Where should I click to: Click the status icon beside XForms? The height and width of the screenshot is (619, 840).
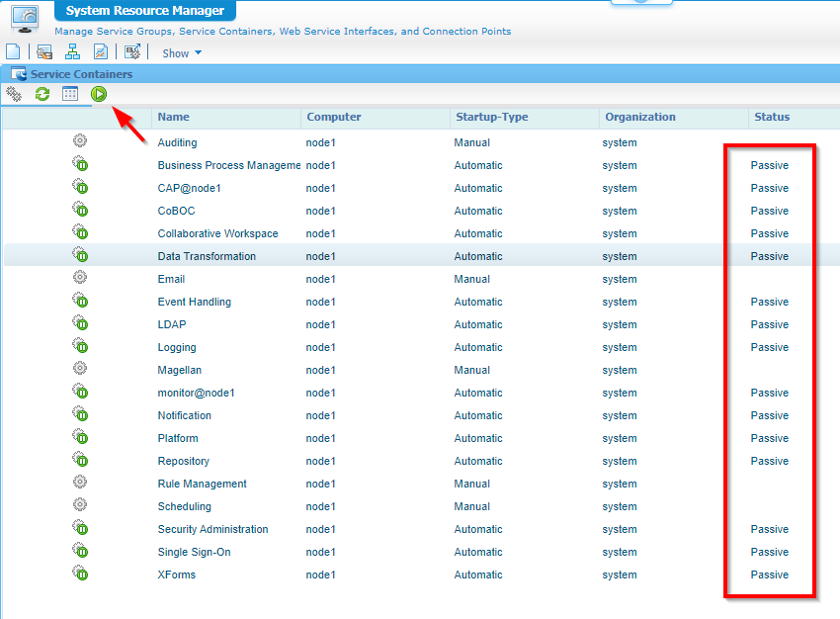80,575
